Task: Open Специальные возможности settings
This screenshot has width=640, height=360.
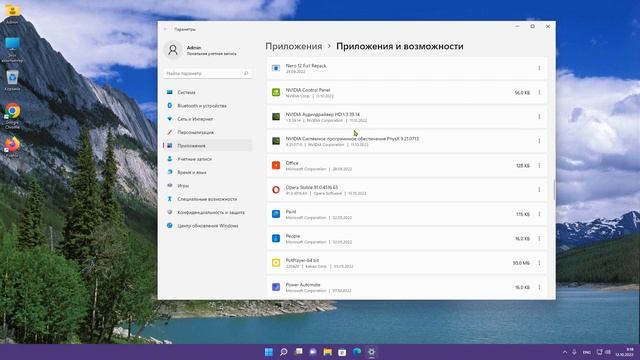Action: pyautogui.click(x=207, y=199)
